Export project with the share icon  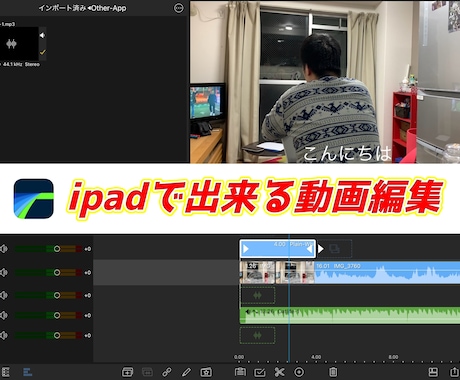coord(454,372)
